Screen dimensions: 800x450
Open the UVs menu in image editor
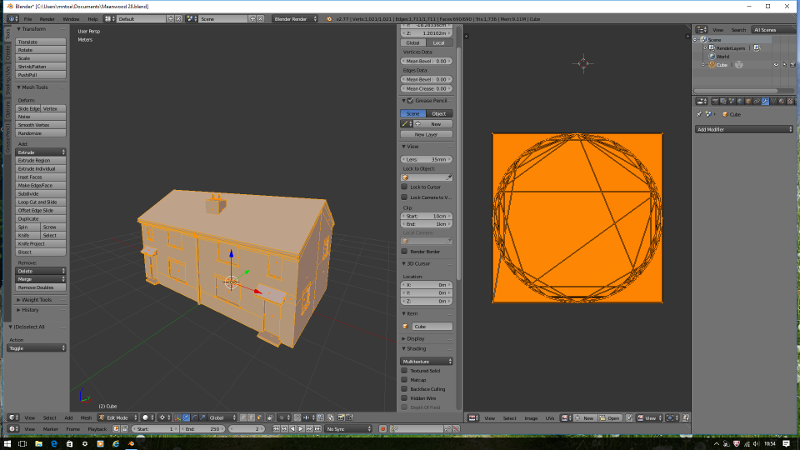click(x=549, y=418)
